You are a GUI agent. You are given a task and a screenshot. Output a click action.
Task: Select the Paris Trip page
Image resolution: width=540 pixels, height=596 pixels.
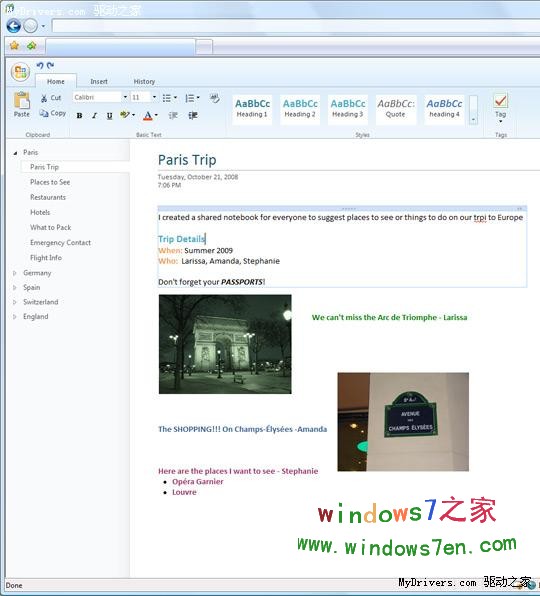[x=44, y=167]
